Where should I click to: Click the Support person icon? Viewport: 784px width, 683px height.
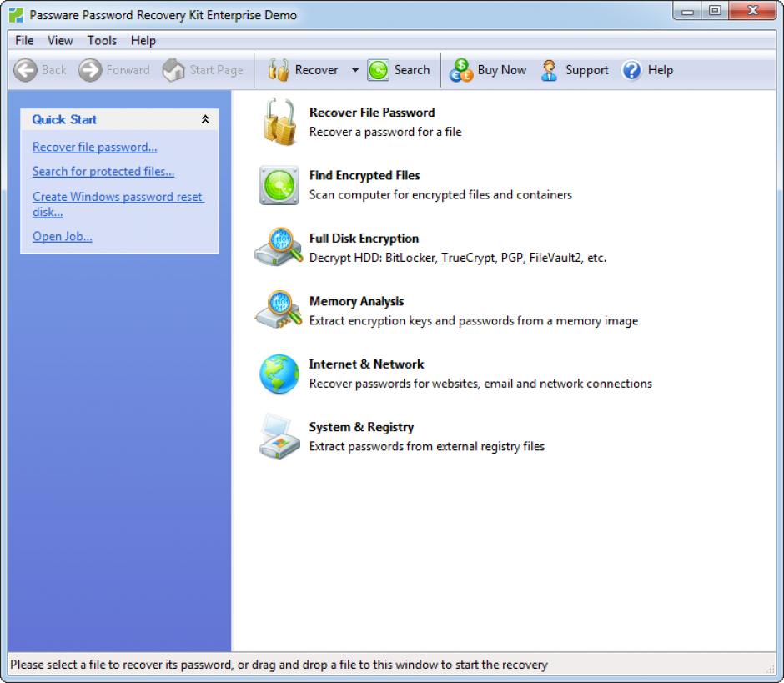549,70
